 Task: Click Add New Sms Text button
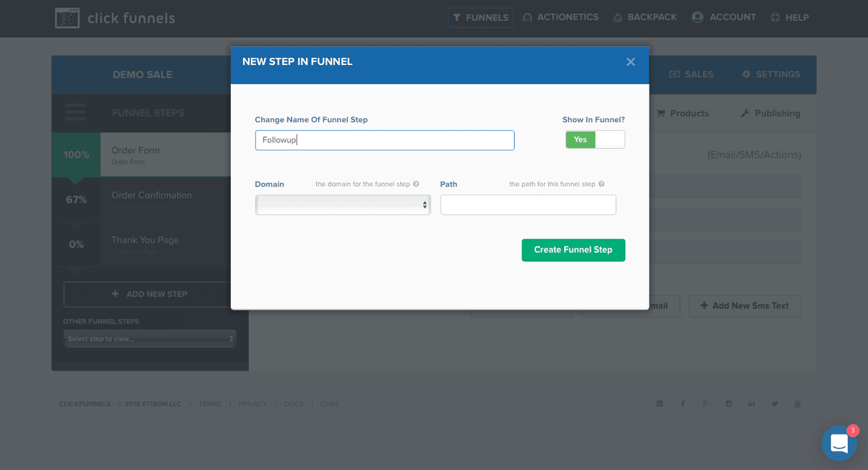coord(745,306)
